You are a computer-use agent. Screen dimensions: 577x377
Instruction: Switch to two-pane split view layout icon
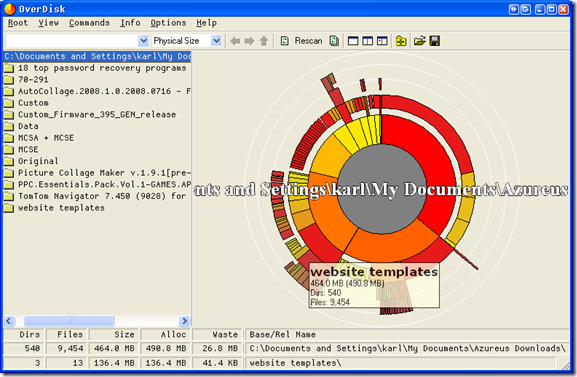coord(368,41)
